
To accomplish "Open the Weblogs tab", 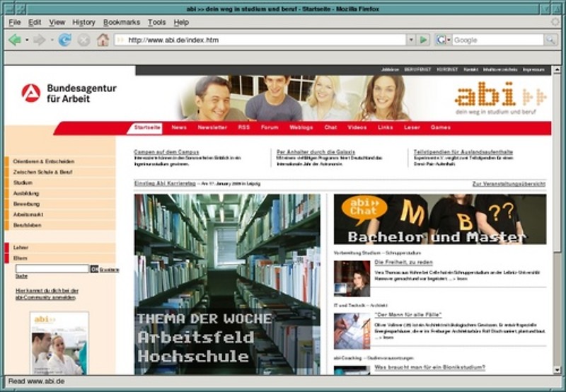I will (x=301, y=127).
